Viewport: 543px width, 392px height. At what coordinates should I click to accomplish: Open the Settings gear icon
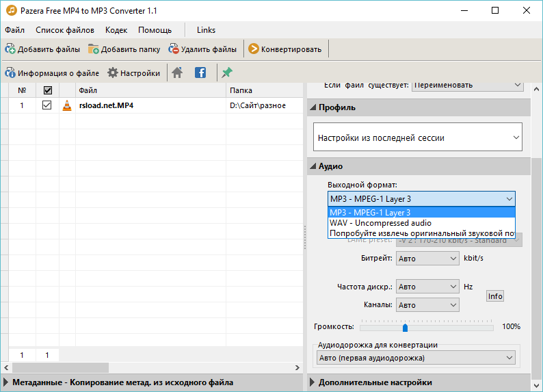coord(113,73)
